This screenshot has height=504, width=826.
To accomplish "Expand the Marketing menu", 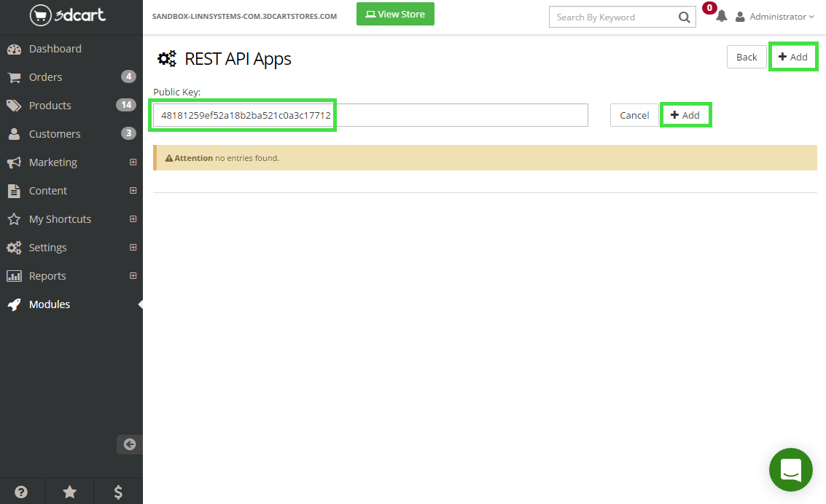I will tap(133, 162).
